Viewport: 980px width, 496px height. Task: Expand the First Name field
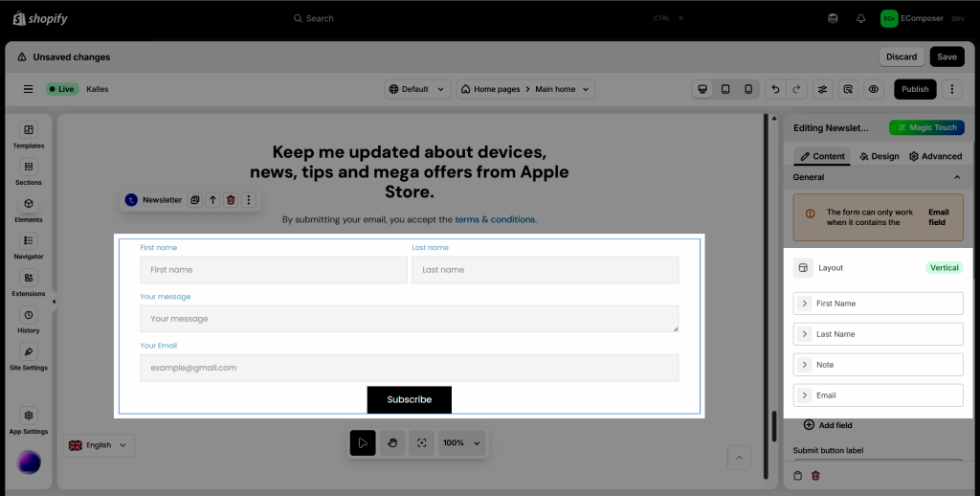[805, 304]
